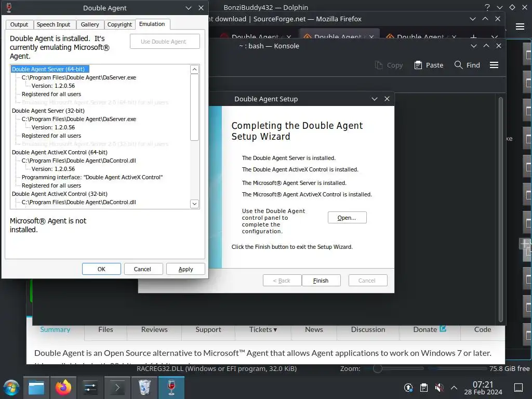Click the wine glass icon in Double Agent title bar
Image resolution: width=532 pixels, height=399 pixels.
click(9, 7)
